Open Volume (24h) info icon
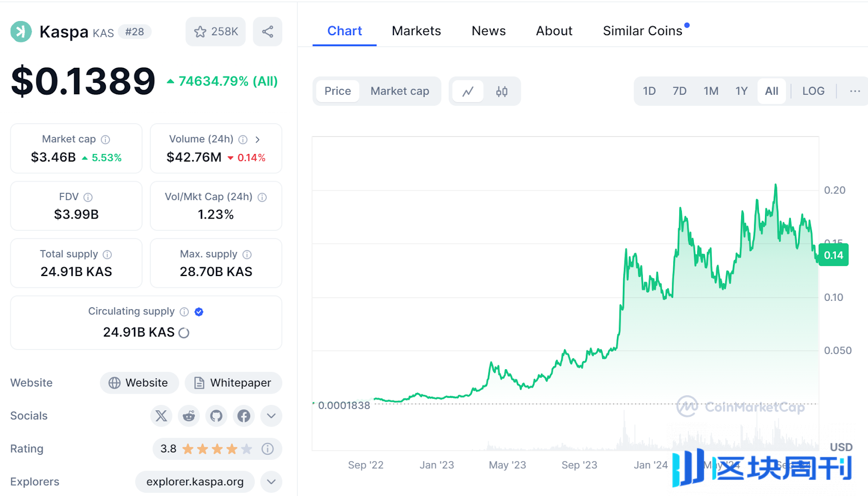868x496 pixels. 243,139
